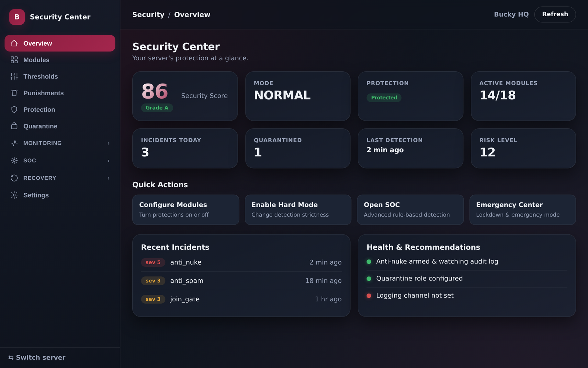The image size is (588, 368).
Task: Click the Enable Hard Mode action
Action: coord(298,210)
